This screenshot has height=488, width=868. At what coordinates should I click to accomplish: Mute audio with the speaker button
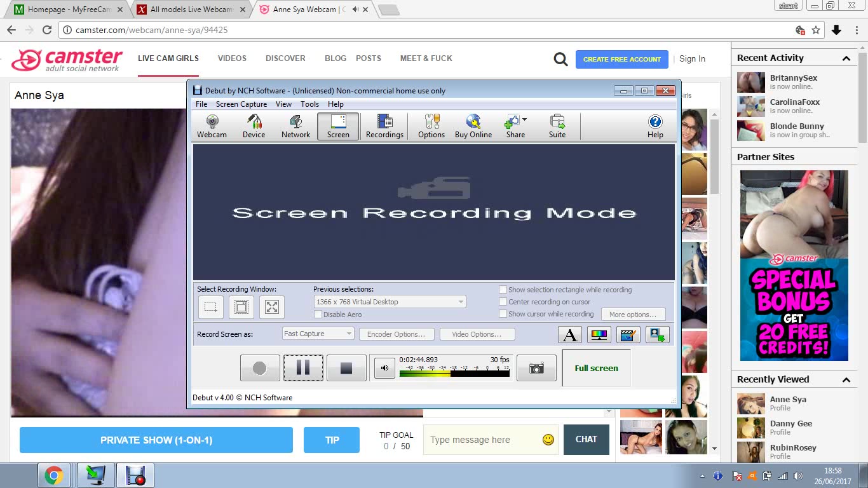click(x=384, y=369)
